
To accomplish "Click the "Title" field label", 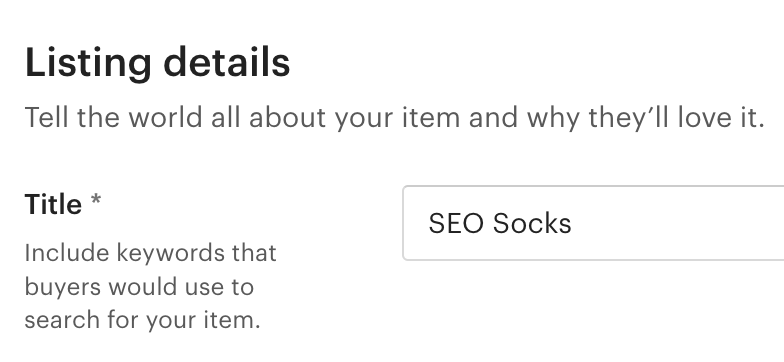I will tap(53, 204).
